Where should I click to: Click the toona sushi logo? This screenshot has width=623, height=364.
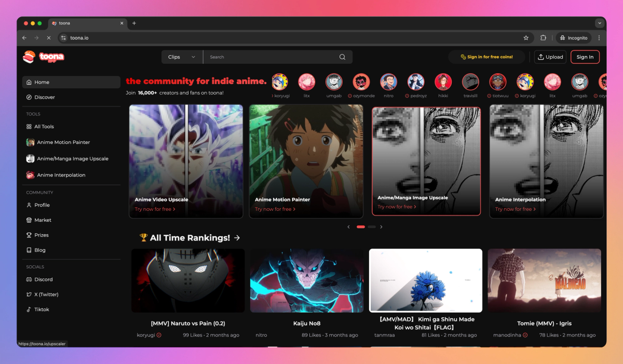(30, 57)
